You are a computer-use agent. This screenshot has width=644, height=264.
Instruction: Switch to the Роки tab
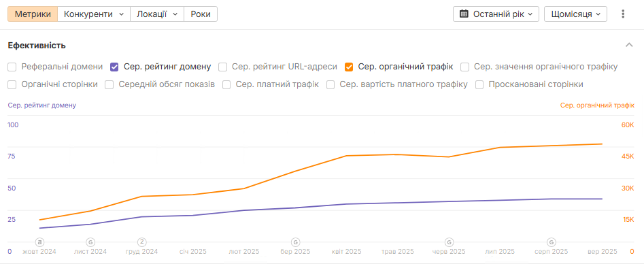pyautogui.click(x=201, y=14)
